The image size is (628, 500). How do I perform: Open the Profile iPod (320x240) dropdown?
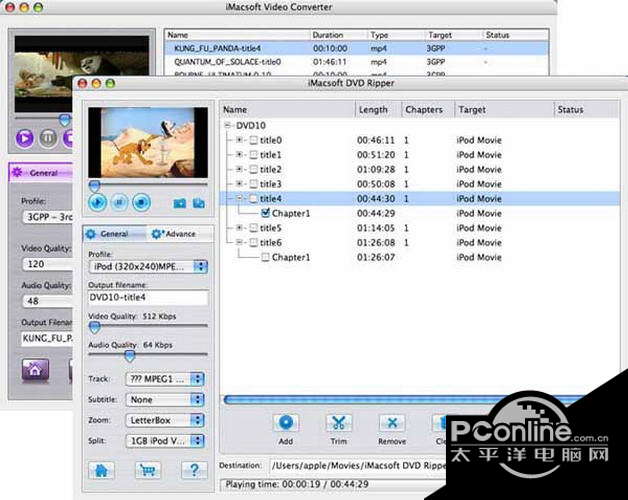point(148,266)
